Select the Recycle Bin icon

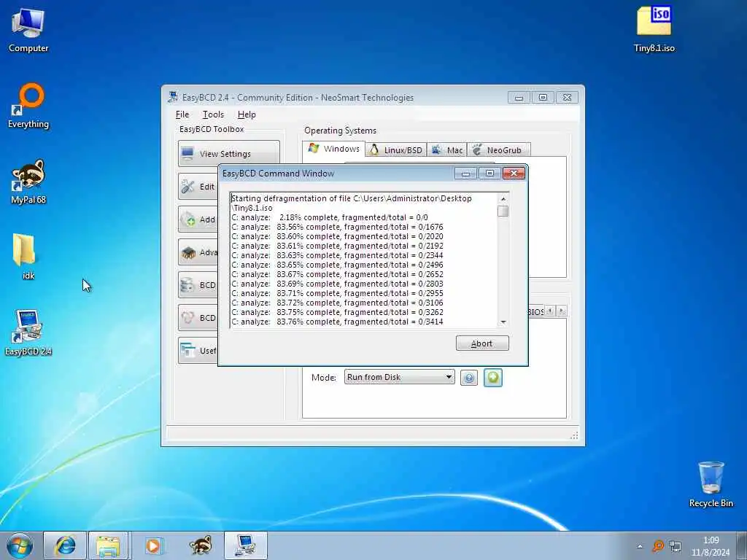pyautogui.click(x=711, y=484)
